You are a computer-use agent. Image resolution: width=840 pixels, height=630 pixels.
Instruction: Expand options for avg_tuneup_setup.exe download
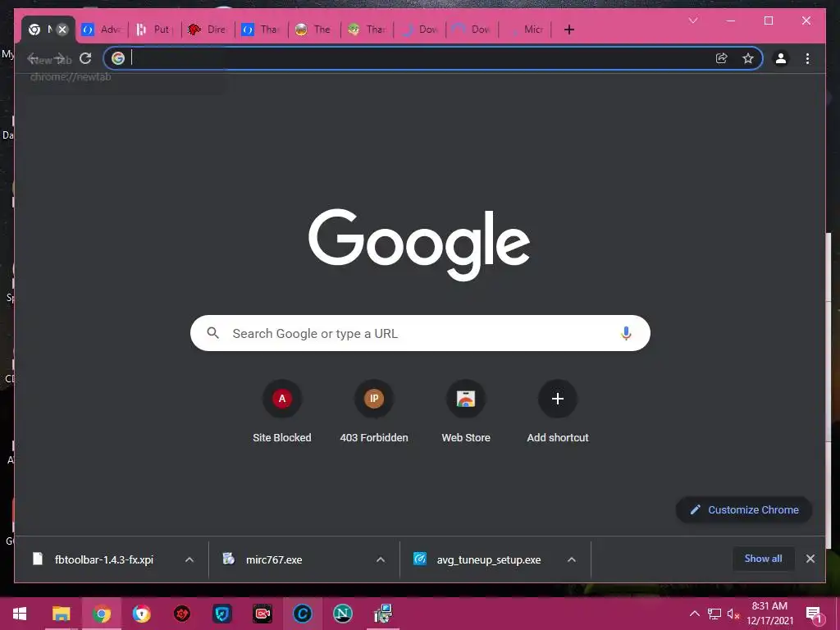click(572, 559)
